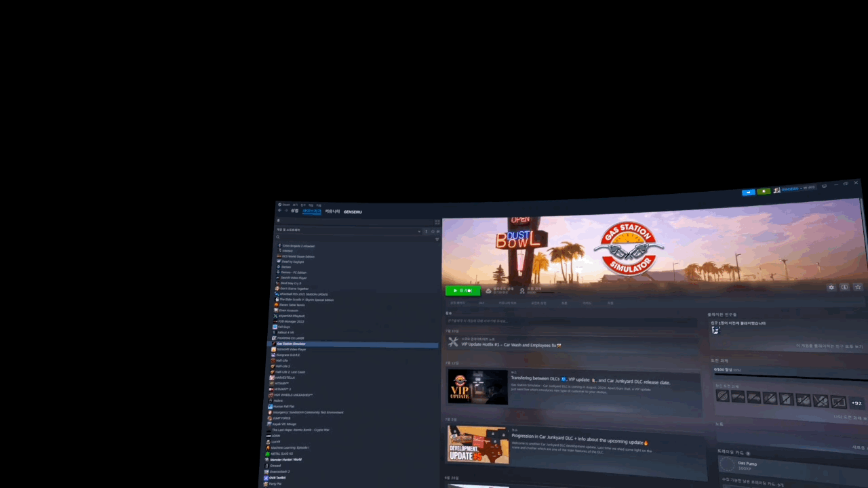This screenshot has height=488, width=868.
Task: Select JUMP FORCE in the library
Action: click(281, 418)
